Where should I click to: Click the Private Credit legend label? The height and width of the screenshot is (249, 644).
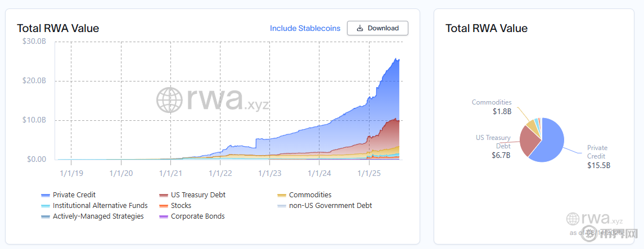pos(74,195)
